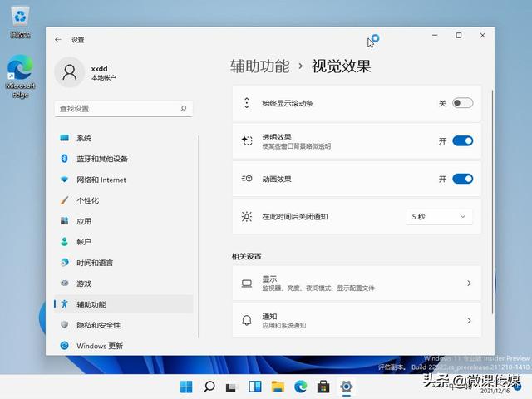Screen dimensions: 532x399
Task: Click the 本地帐户 text under username
Action: coord(103,77)
